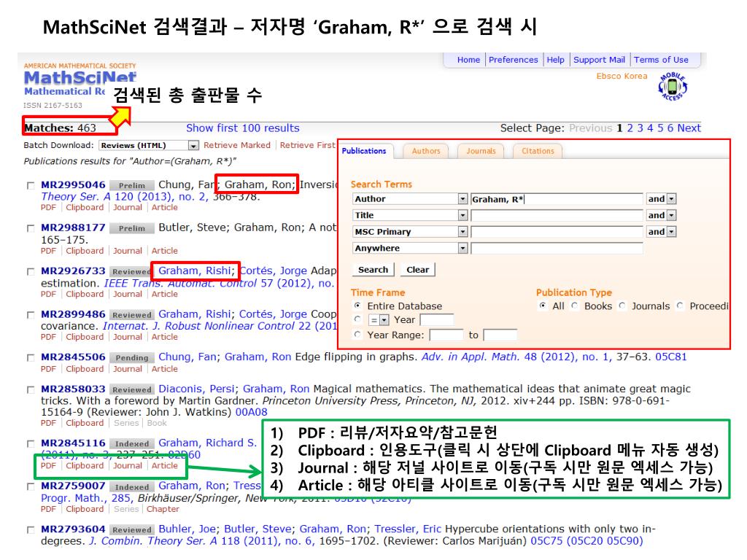Click the Clear button
The width and height of the screenshot is (747, 560).
click(x=418, y=270)
